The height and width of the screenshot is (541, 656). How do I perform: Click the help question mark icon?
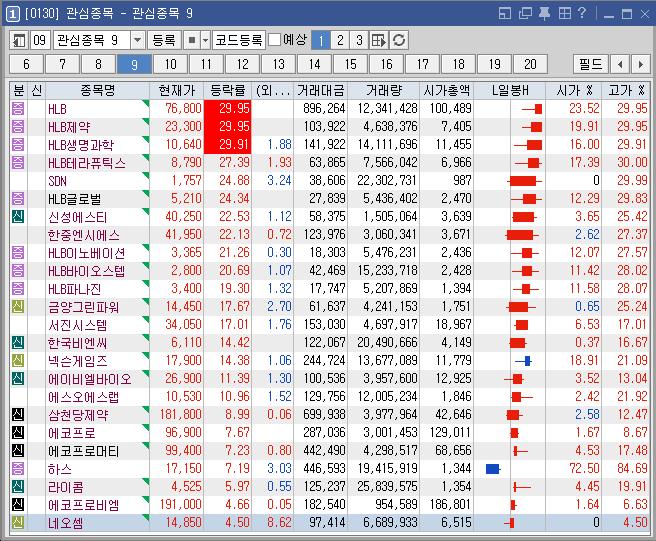tap(582, 13)
